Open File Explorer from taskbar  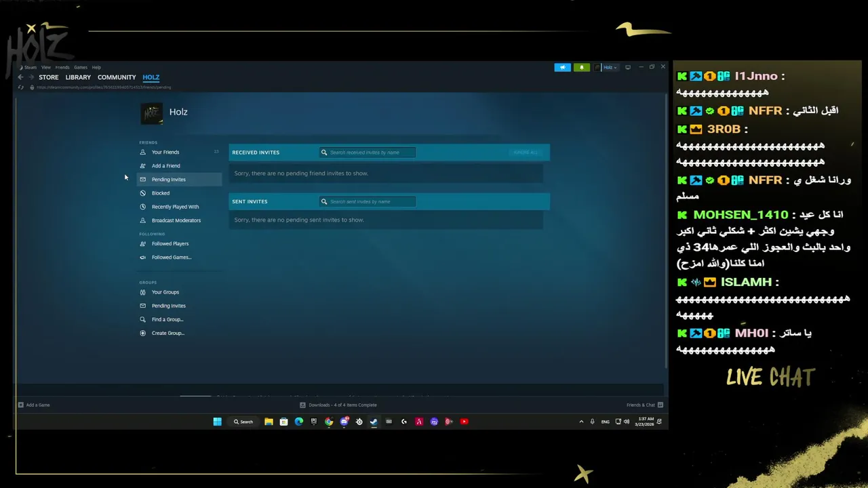point(269,422)
